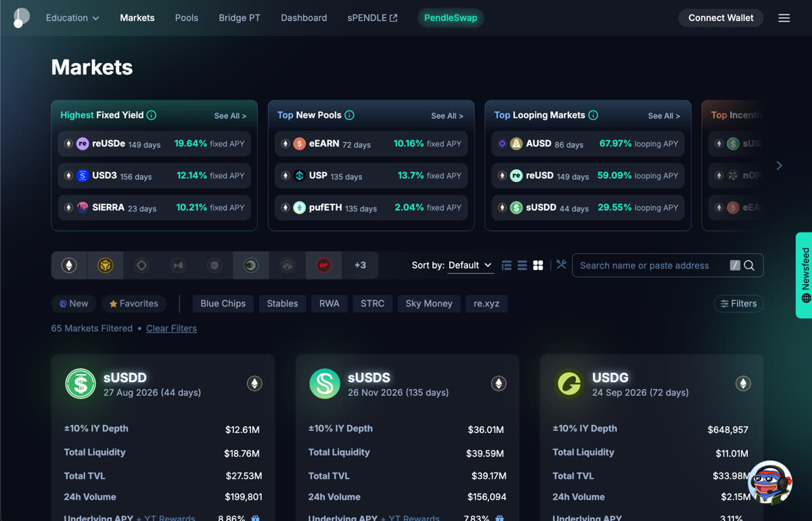
Task: Click the sUSDD card token logo
Action: click(x=81, y=384)
